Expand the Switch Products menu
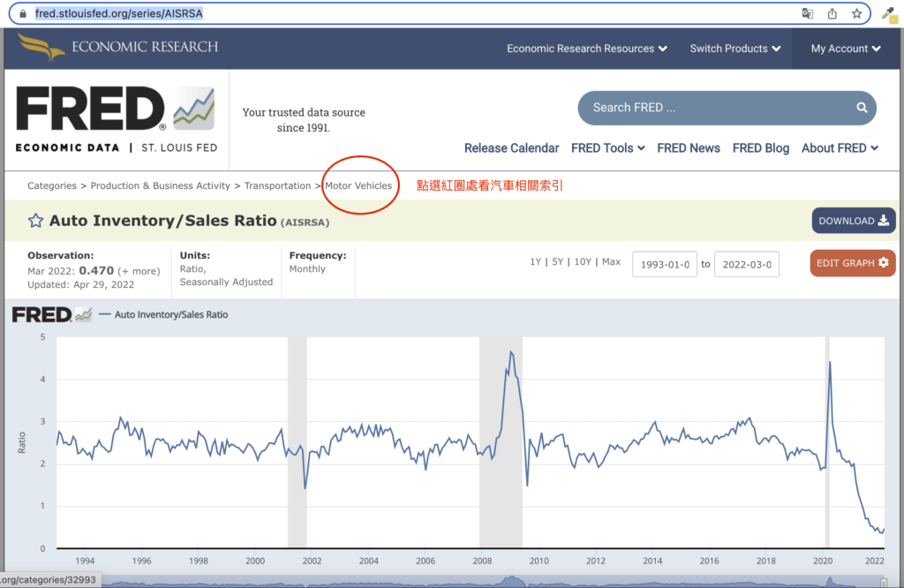Screen dimensions: 904x588 tap(734, 49)
